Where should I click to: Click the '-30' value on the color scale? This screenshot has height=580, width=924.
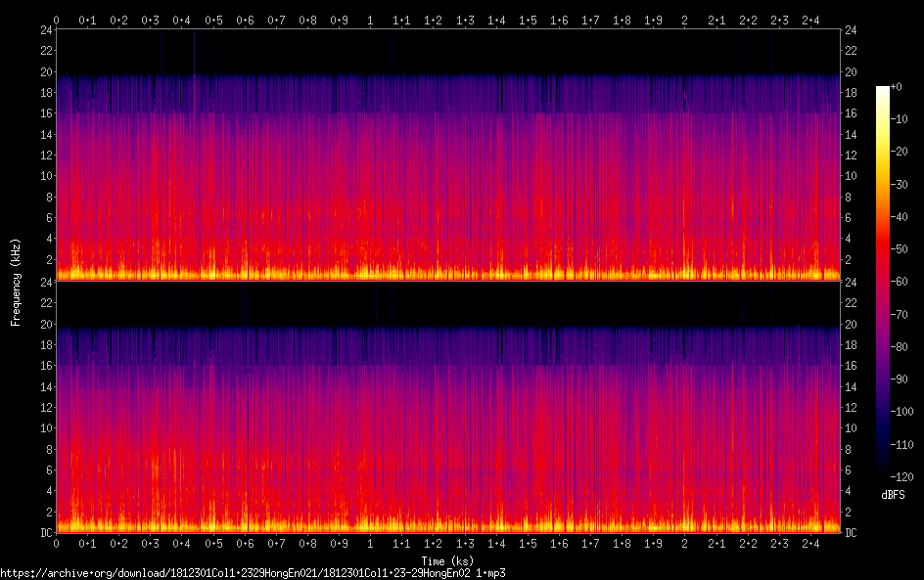[900, 184]
